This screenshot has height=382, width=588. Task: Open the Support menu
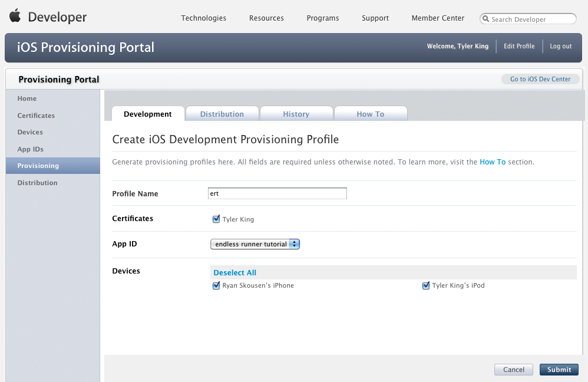(375, 18)
